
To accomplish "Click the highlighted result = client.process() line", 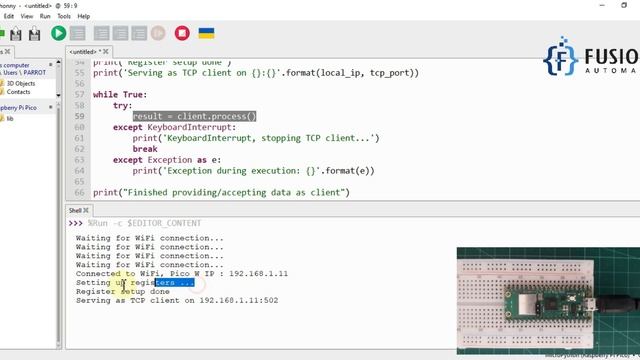I will [194, 116].
